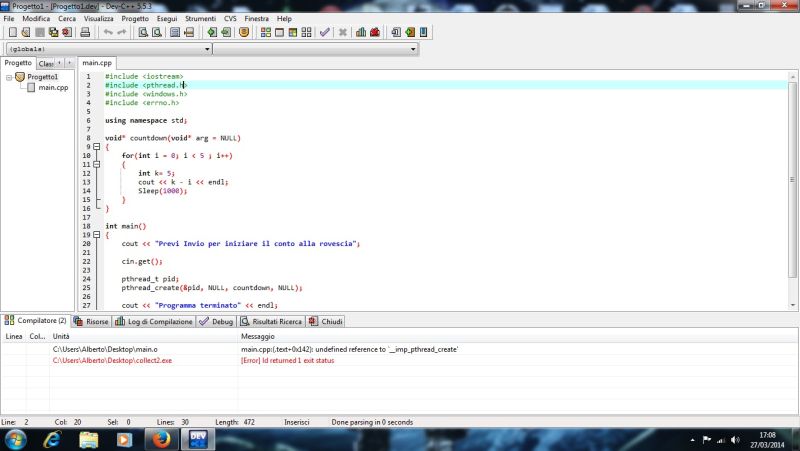
Task: Start debugging with the checkmark icon
Action: click(x=324, y=32)
